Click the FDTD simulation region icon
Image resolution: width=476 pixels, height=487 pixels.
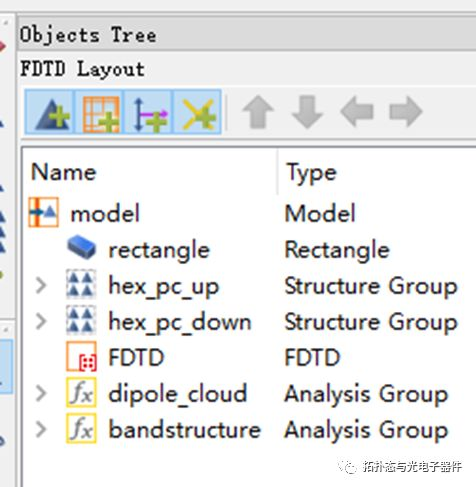pos(82,357)
